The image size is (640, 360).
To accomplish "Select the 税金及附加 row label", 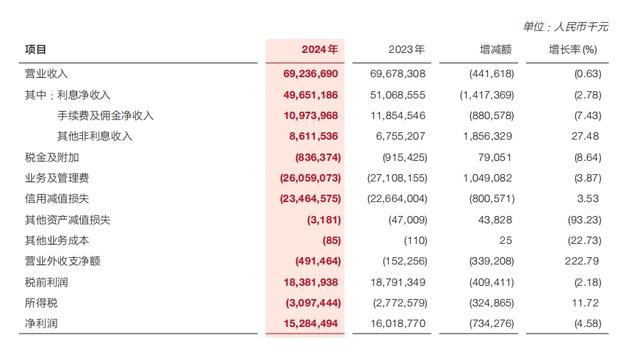I will coord(52,157).
